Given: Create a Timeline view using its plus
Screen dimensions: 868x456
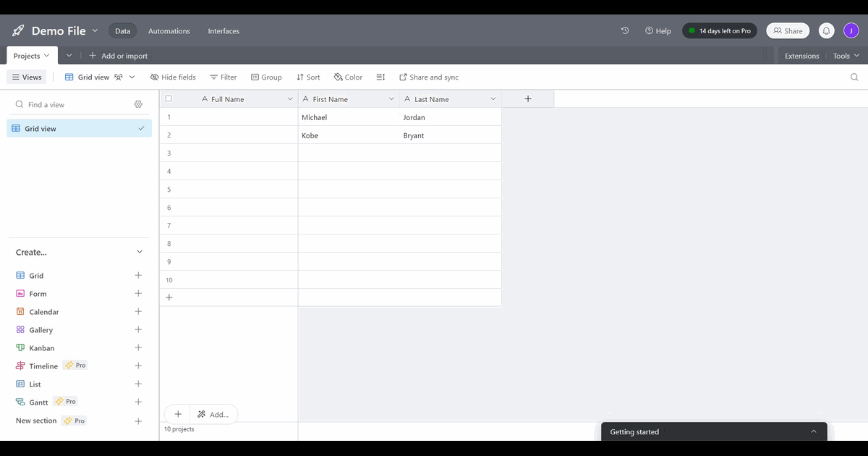Looking at the screenshot, I should pos(138,366).
